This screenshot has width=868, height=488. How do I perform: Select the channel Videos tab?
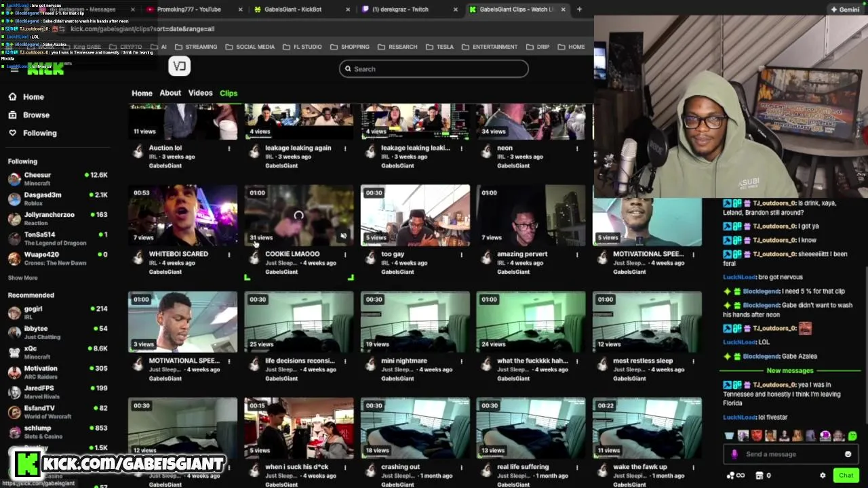[x=200, y=93]
